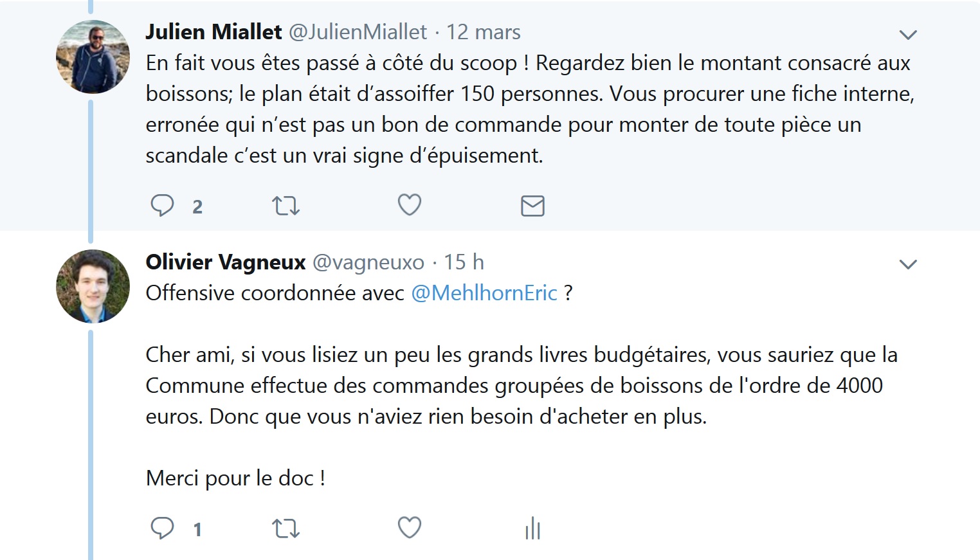Open the @MehlhornEric mention link
The height and width of the screenshot is (560, 980).
(x=484, y=293)
